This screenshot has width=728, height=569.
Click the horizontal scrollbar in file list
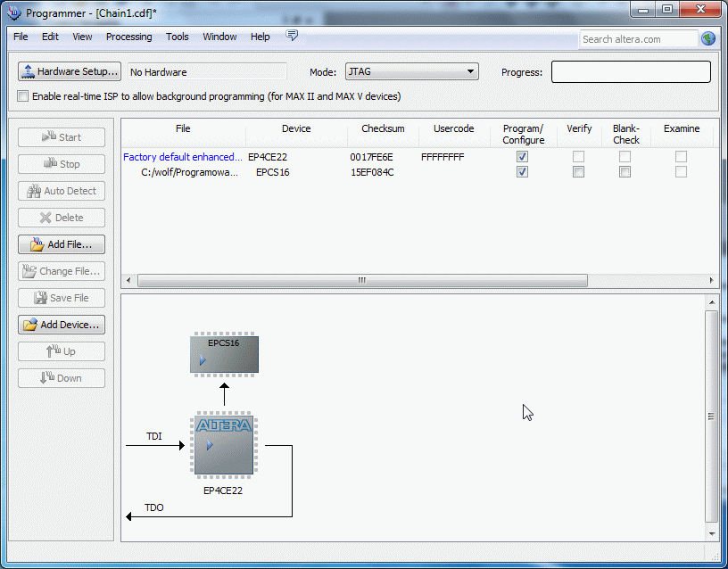tap(362, 280)
